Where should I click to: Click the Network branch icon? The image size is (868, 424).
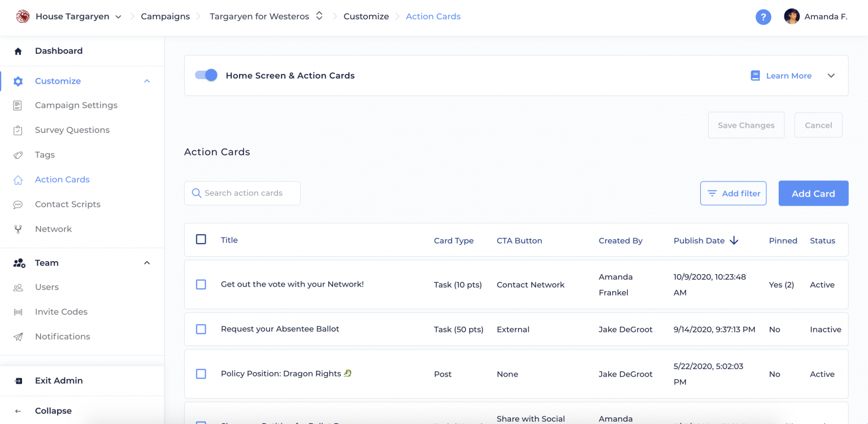pyautogui.click(x=18, y=229)
